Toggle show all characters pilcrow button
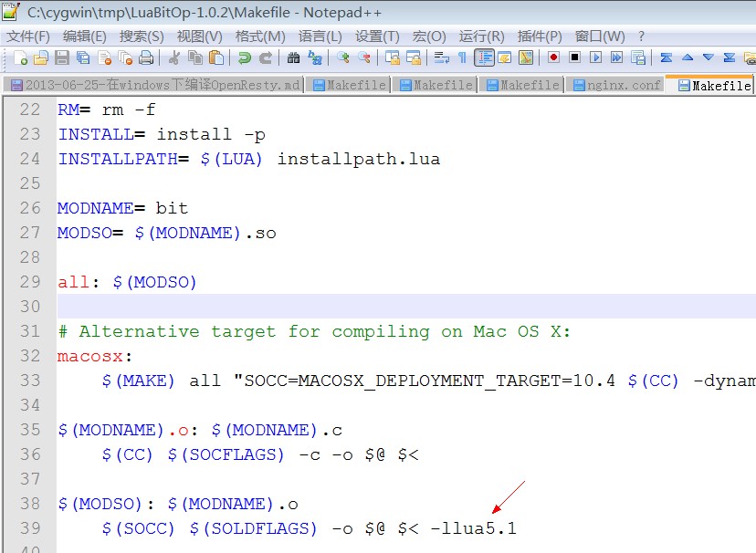756x553 pixels. [462, 57]
